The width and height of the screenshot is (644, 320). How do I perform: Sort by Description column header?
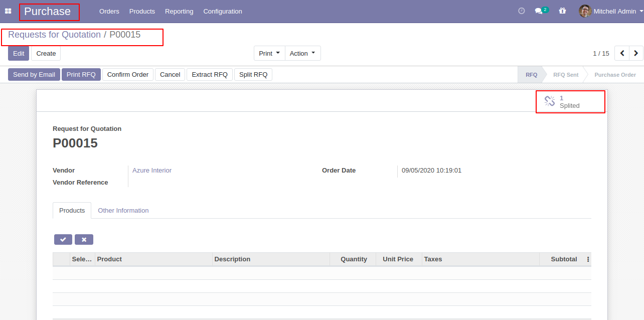pyautogui.click(x=271, y=259)
